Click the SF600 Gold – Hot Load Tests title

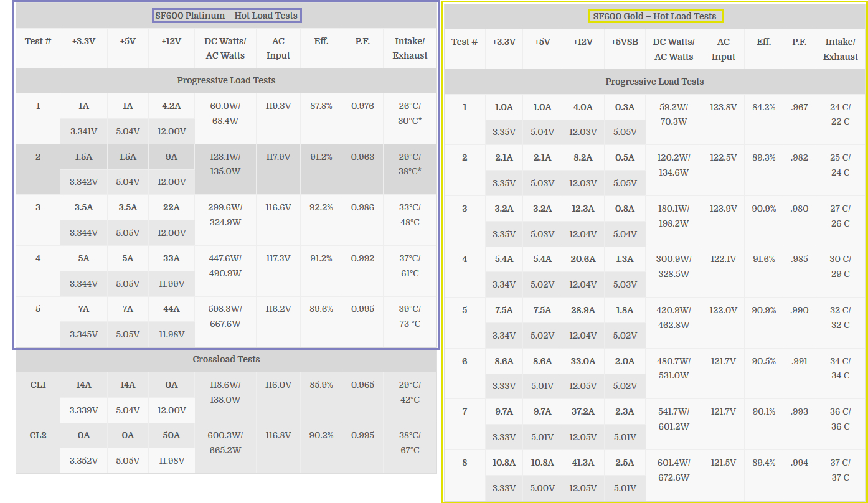point(654,16)
